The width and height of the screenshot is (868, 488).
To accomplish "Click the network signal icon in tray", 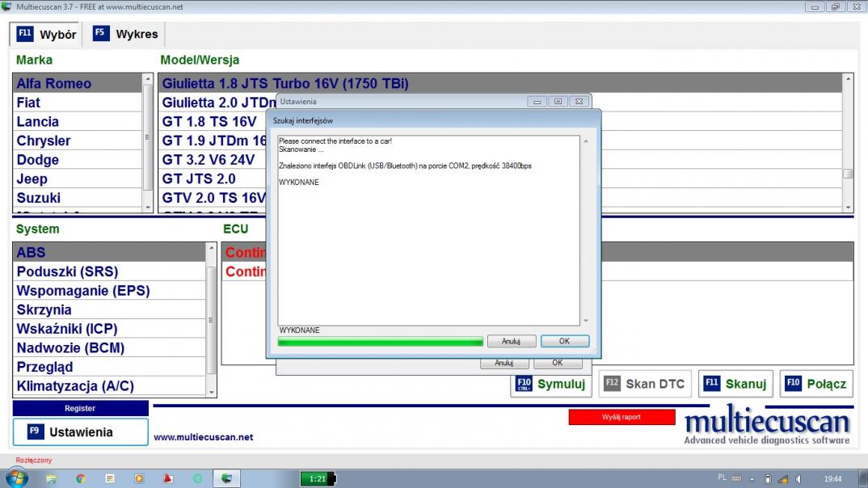I will coord(783,479).
